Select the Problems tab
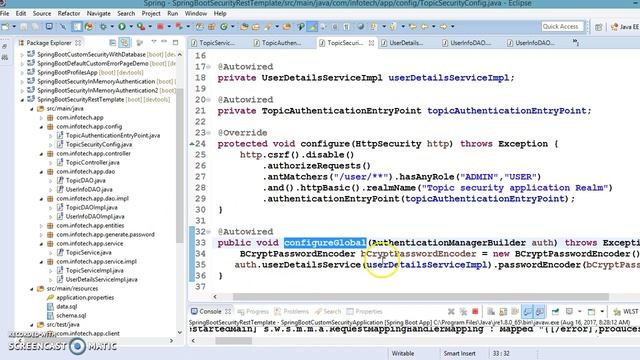Screen dimensions: 640x360 292,311
